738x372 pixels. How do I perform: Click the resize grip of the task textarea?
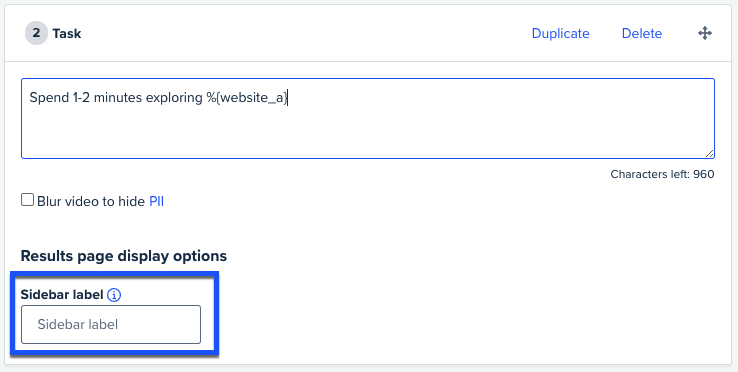point(709,154)
